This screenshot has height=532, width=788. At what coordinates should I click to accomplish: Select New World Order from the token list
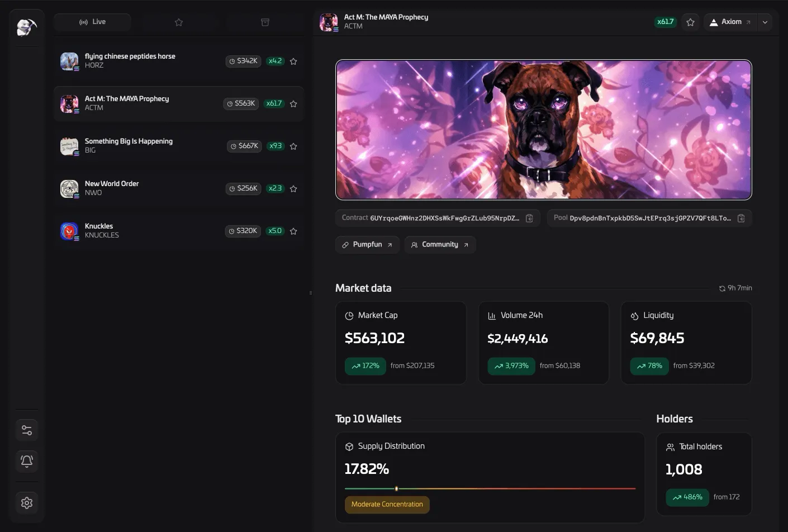(x=140, y=188)
